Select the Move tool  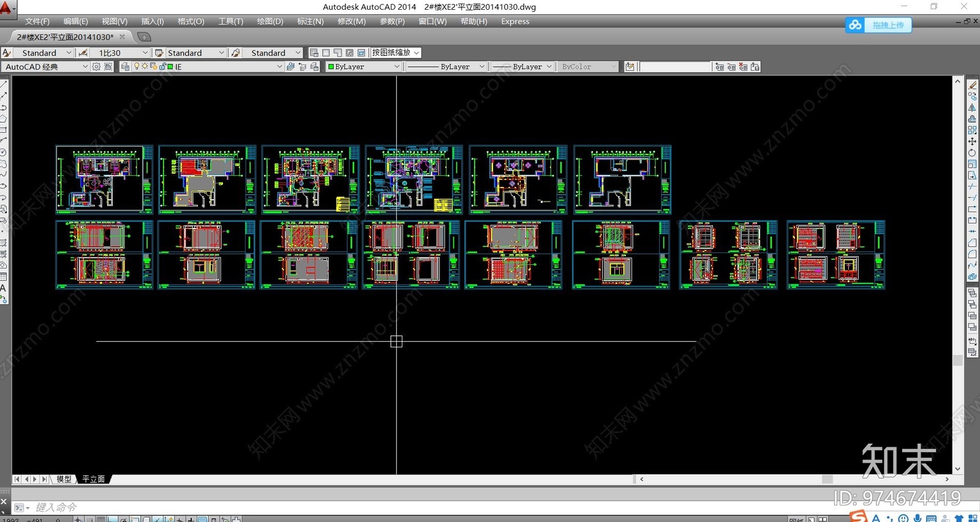pos(972,142)
